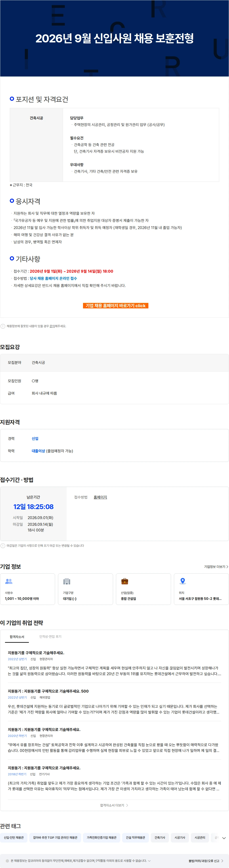Screen dimensions: 229x868
Task: Open the 문의 link in the notice
Action: [x=52, y=326]
